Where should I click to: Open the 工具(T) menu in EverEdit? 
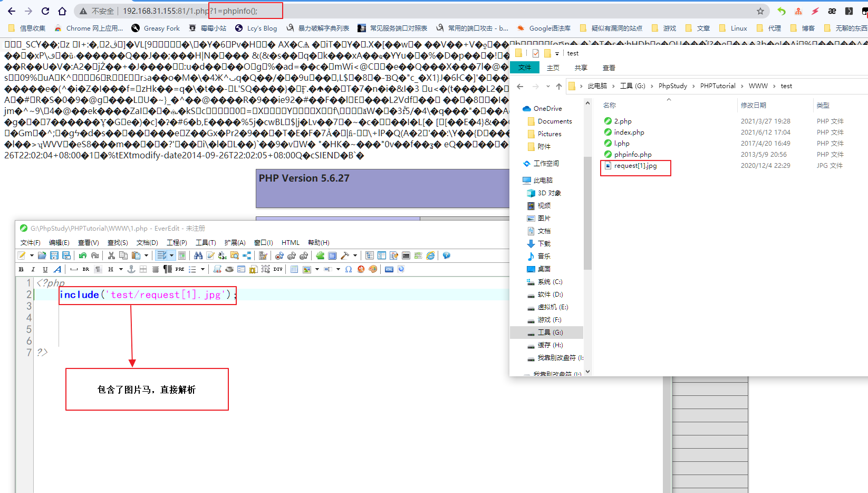pyautogui.click(x=206, y=243)
